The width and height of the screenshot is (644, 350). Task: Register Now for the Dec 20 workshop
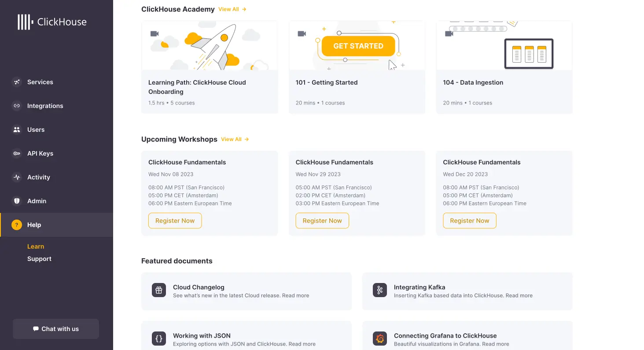click(470, 221)
